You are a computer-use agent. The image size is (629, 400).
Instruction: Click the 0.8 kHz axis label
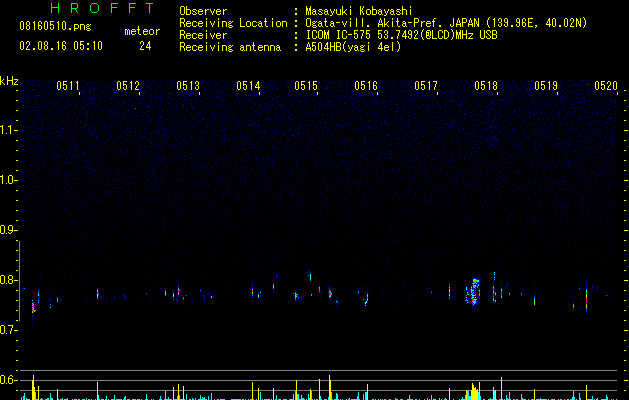[9, 280]
